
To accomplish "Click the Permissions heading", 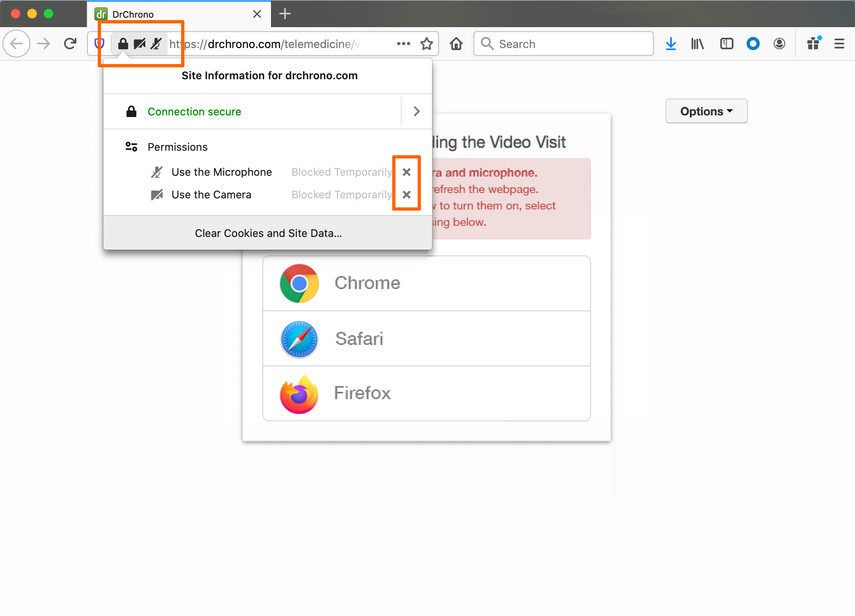I will click(177, 147).
